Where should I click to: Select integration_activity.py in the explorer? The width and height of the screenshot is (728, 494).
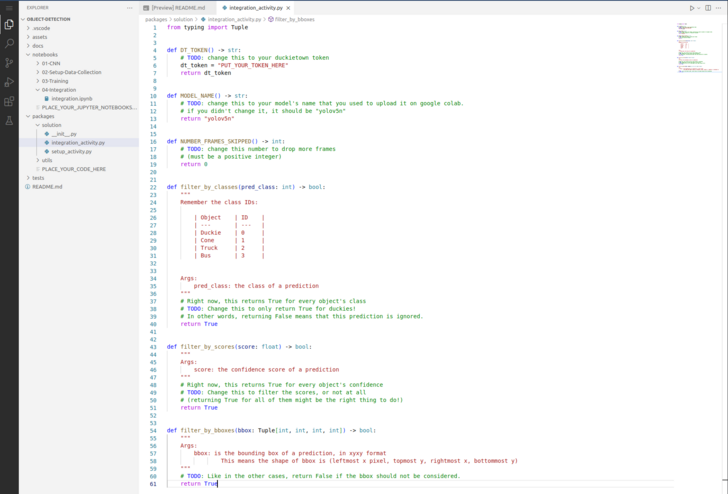pyautogui.click(x=78, y=143)
